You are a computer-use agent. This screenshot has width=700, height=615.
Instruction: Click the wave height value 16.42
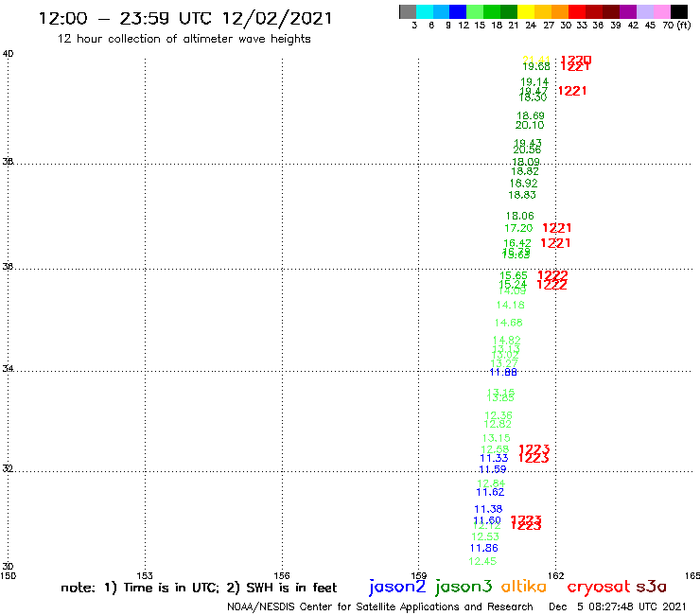point(517,243)
